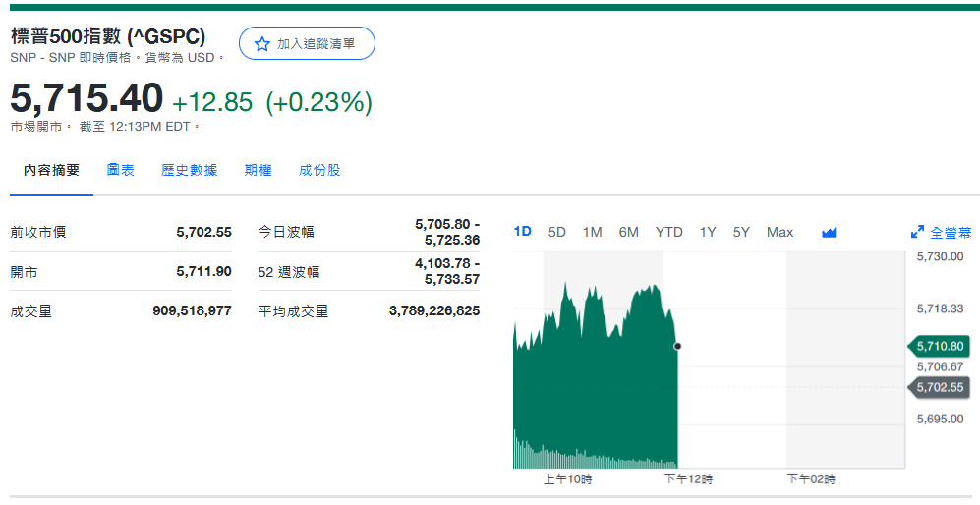Expand chart with the 全螢幕 arrows icon

[917, 233]
